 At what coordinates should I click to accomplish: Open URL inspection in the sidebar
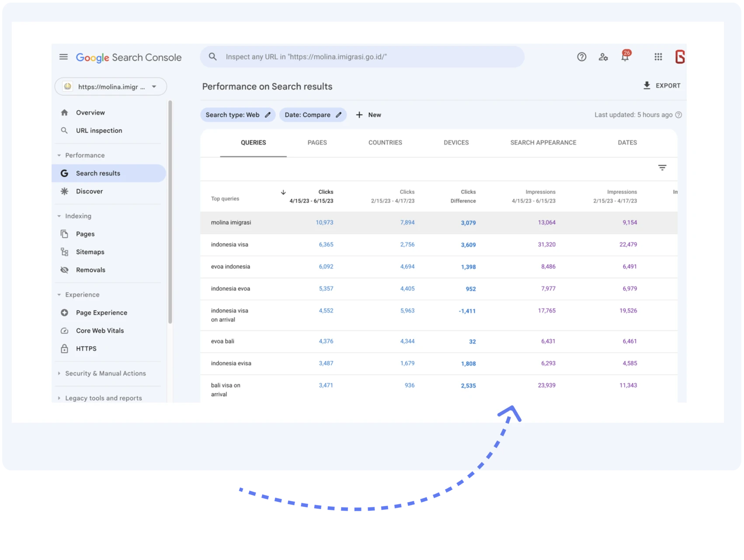tap(99, 130)
